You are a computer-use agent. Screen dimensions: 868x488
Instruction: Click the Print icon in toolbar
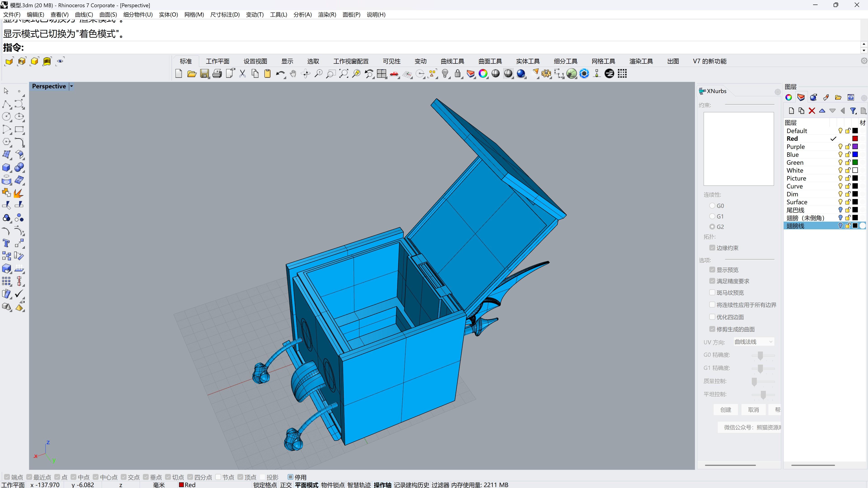(217, 73)
